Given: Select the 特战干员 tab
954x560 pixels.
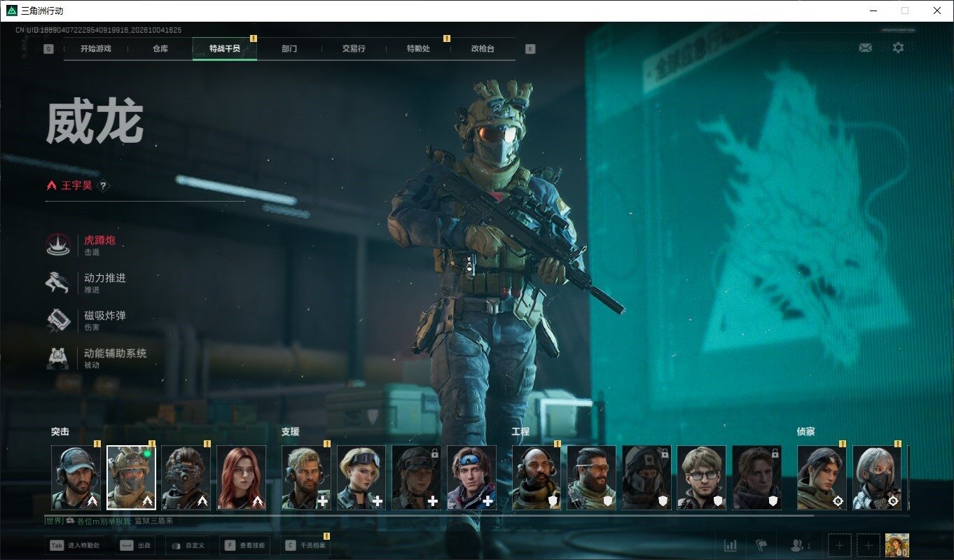Looking at the screenshot, I should click(225, 49).
